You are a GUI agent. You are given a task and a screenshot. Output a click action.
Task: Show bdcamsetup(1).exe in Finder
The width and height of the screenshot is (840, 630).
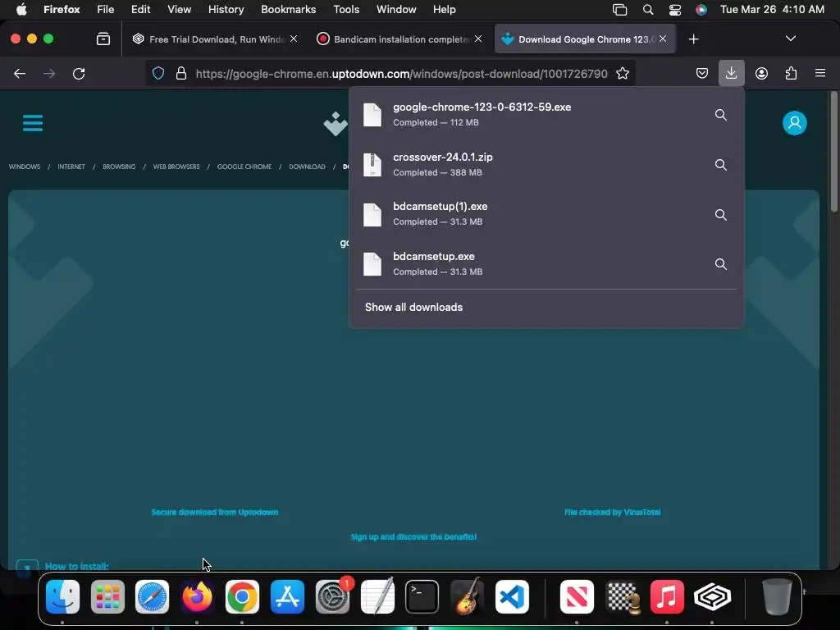(721, 214)
